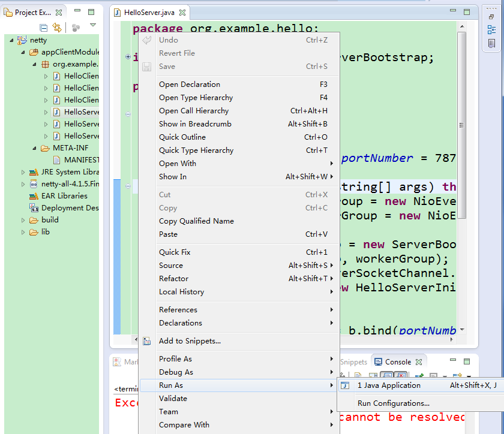Open the Task List icon in right sidebar
Screen dimensions: 504x434
pyautogui.click(x=491, y=43)
